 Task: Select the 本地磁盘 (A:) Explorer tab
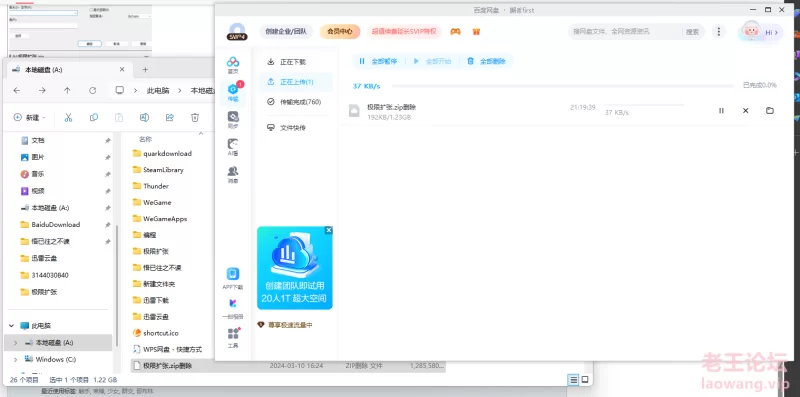click(69, 69)
